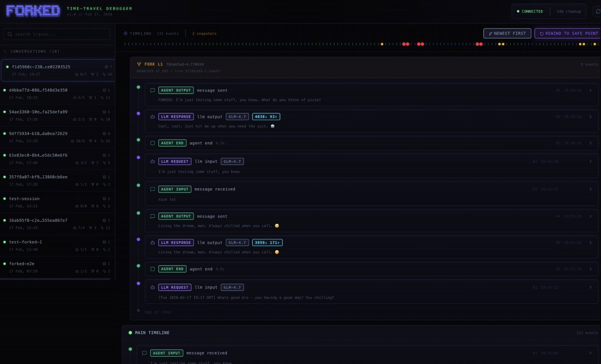Click the stack icon on conversation 9dff5934
This screenshot has width=601, height=364.
click(105, 133)
